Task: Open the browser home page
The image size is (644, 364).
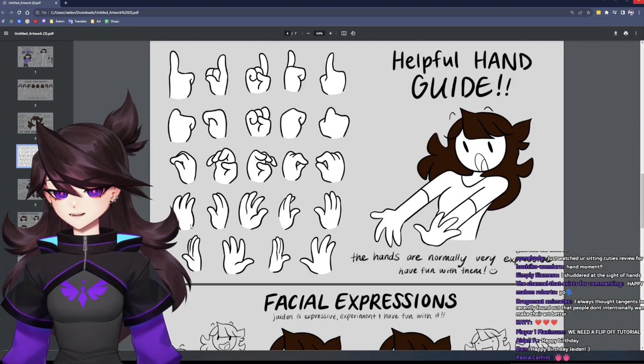Action: [x=27, y=12]
